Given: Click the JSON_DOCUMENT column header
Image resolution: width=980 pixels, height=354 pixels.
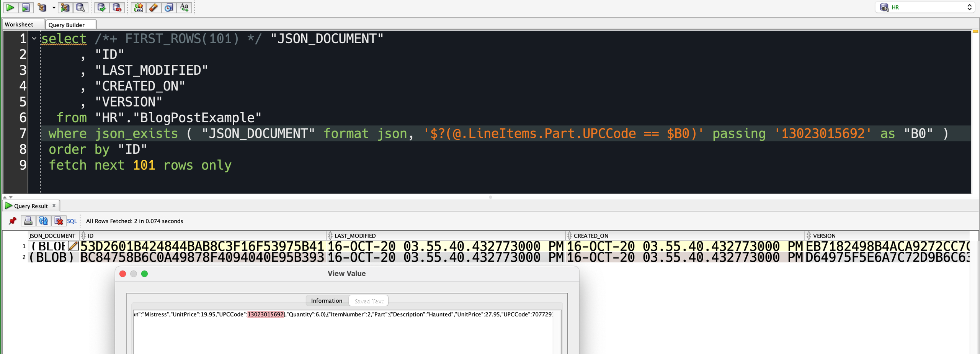Looking at the screenshot, I should tap(52, 236).
